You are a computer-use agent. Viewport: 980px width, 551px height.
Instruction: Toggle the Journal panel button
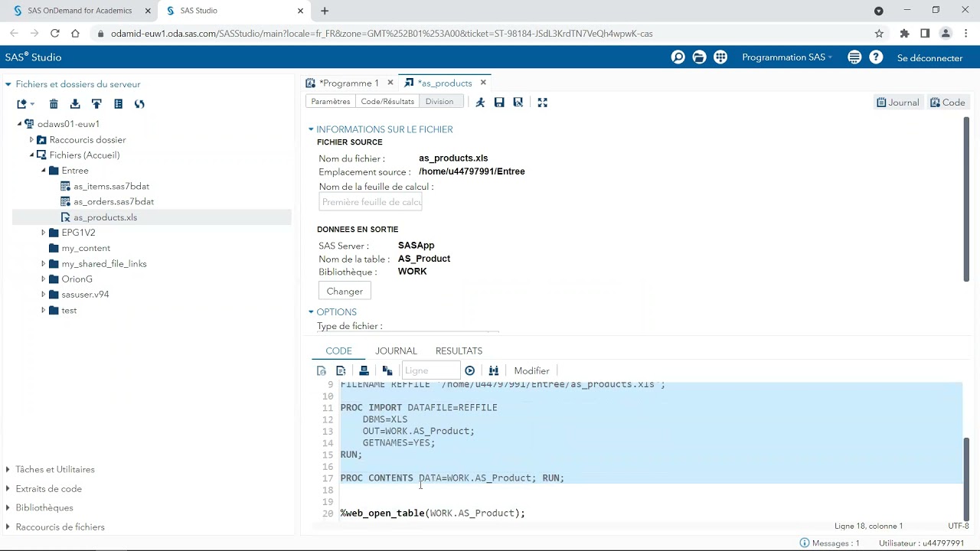point(898,103)
